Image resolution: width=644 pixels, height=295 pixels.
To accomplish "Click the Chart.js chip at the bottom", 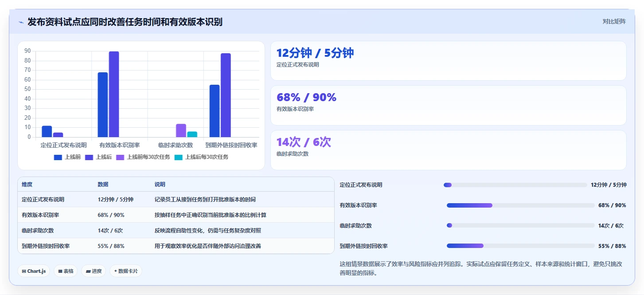I will tap(34, 271).
